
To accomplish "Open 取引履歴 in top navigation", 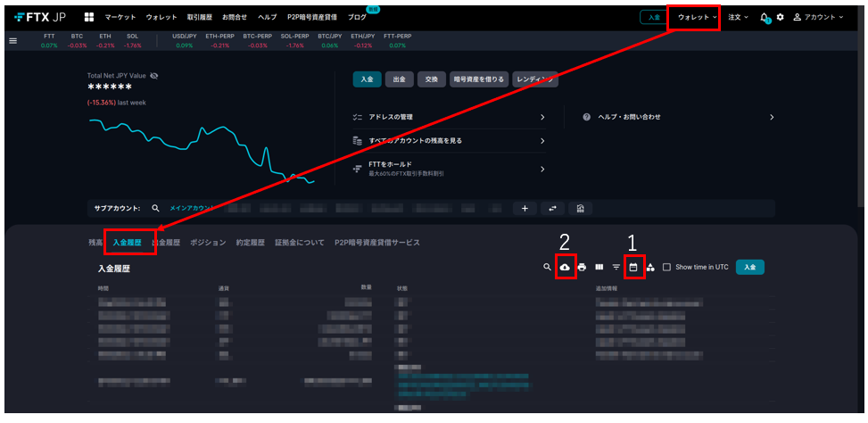I will point(200,17).
